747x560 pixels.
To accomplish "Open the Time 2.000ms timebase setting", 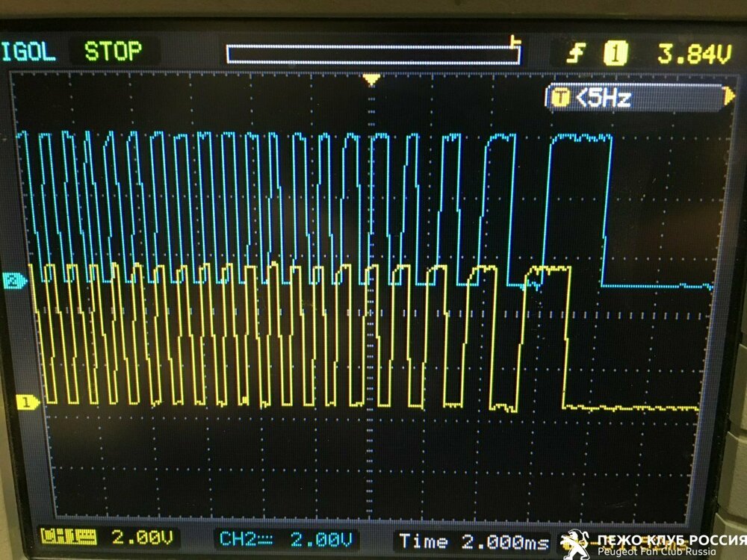I will 473,541.
